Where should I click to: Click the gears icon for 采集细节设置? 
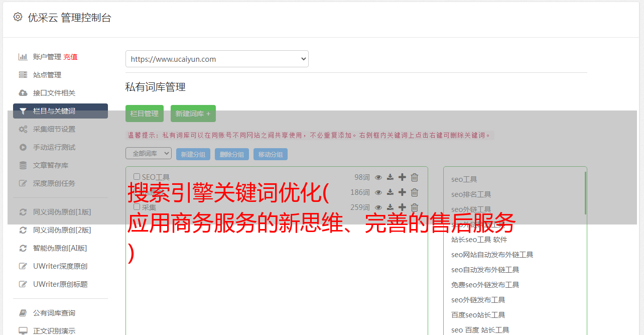pyautogui.click(x=23, y=129)
